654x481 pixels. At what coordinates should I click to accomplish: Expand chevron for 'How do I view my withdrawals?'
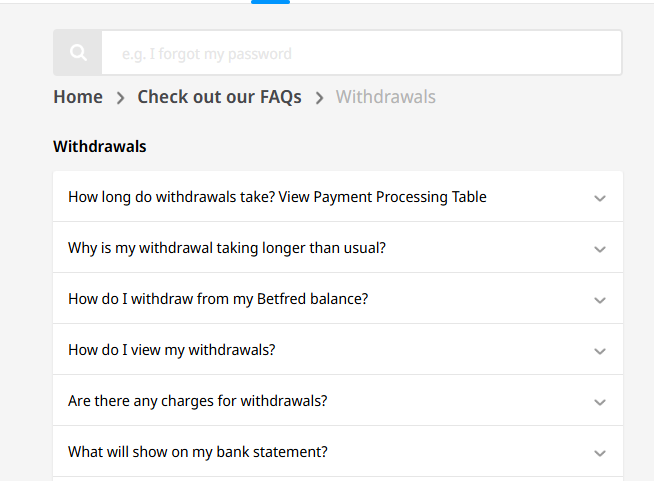coord(600,351)
